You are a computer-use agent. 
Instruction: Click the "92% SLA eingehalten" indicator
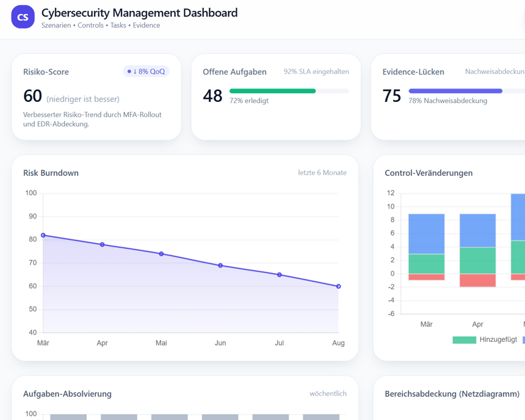pyautogui.click(x=316, y=71)
